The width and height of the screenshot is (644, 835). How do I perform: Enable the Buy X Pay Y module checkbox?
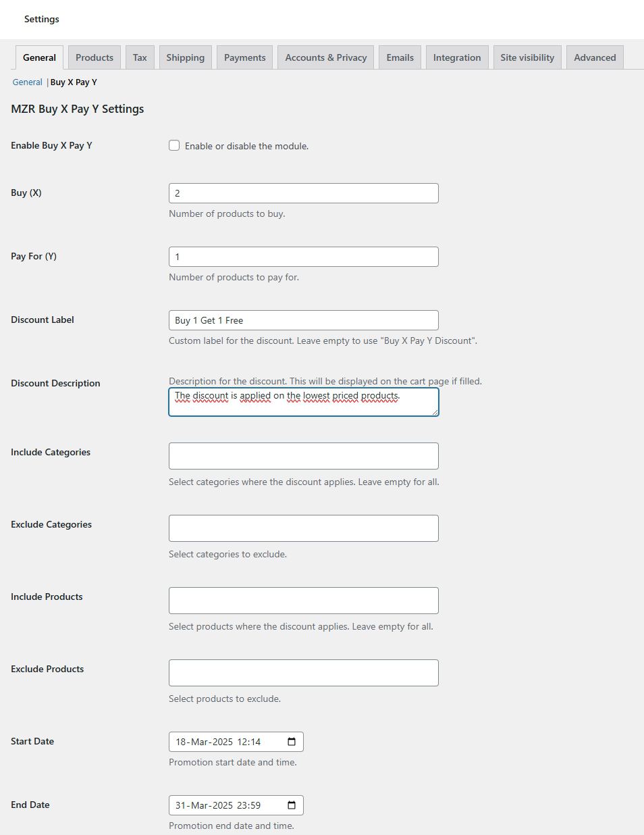click(x=174, y=145)
